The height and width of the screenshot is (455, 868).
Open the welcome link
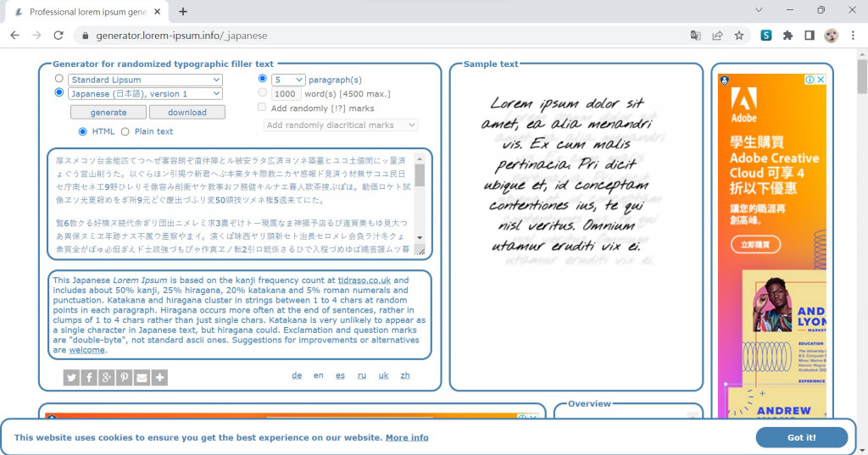pos(87,350)
